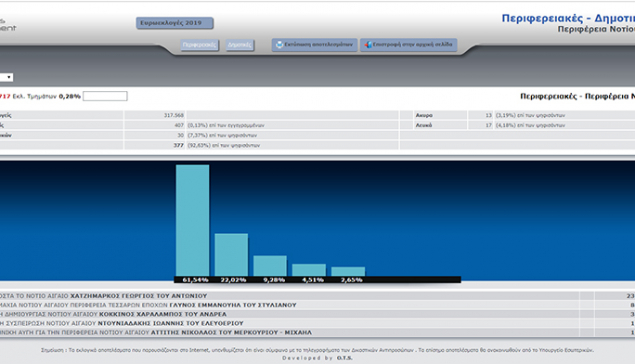Click the 9,28% bar in the chart
This screenshot has width=635, height=364.
[270, 266]
